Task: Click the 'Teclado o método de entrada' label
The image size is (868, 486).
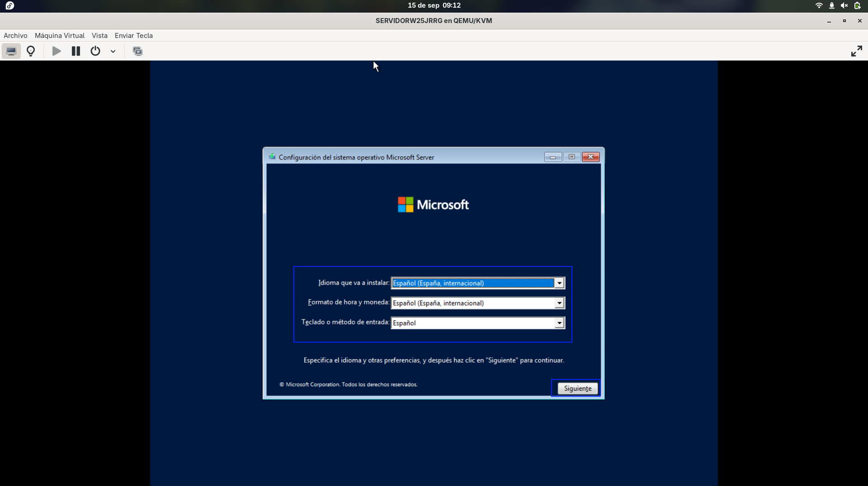Action: [x=345, y=322]
